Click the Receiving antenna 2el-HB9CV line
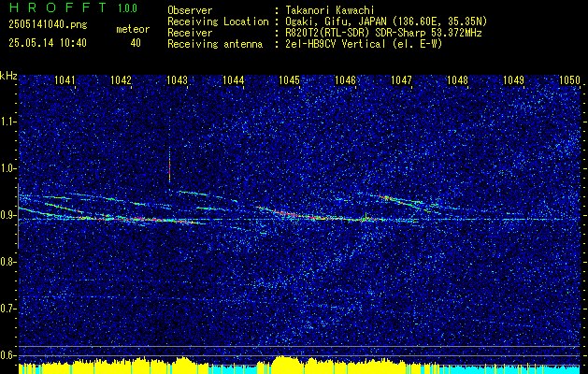The width and height of the screenshot is (588, 374). coord(364,44)
